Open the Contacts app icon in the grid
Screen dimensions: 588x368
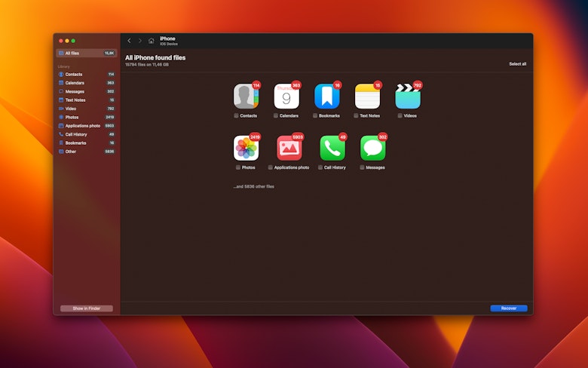pyautogui.click(x=246, y=96)
